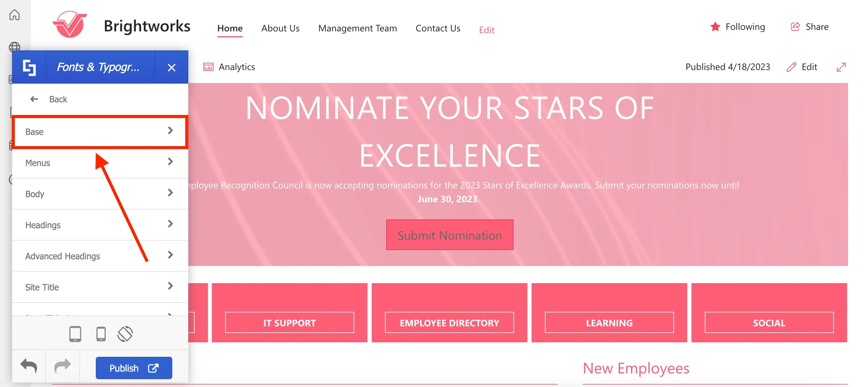Open the About Us nav item

point(280,28)
